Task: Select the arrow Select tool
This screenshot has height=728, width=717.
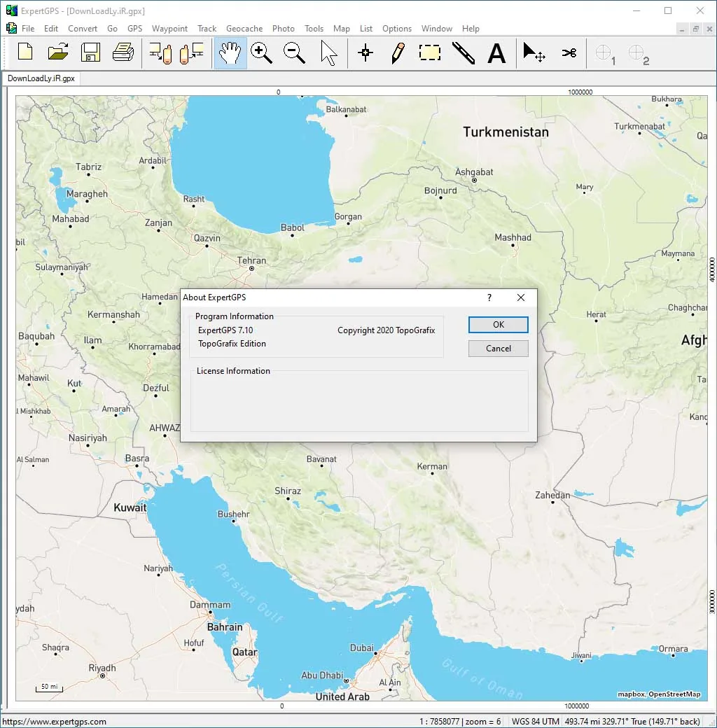Action: pos(328,52)
